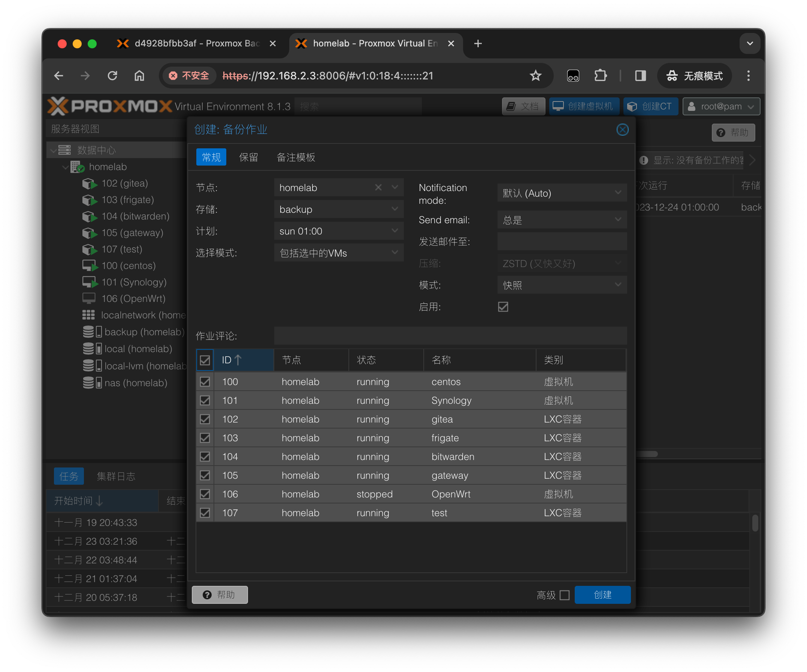Click the 帮助 icon in the dialog footer

[x=220, y=594]
